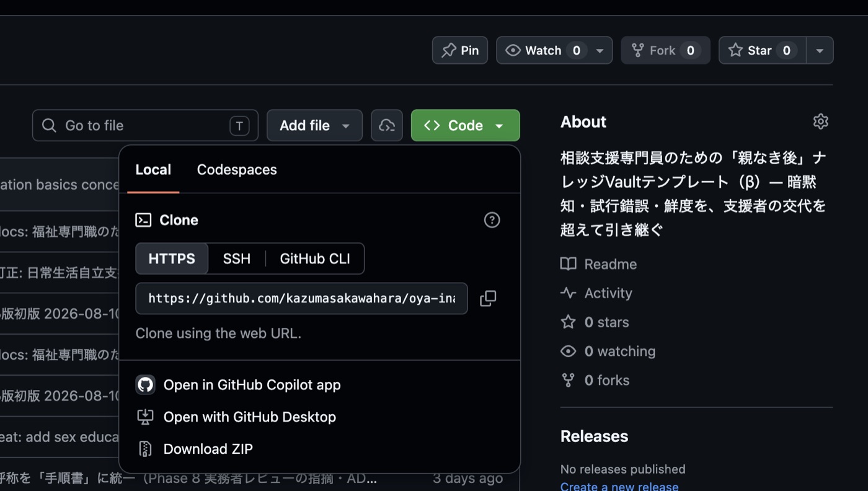Click the About heading

tap(583, 122)
